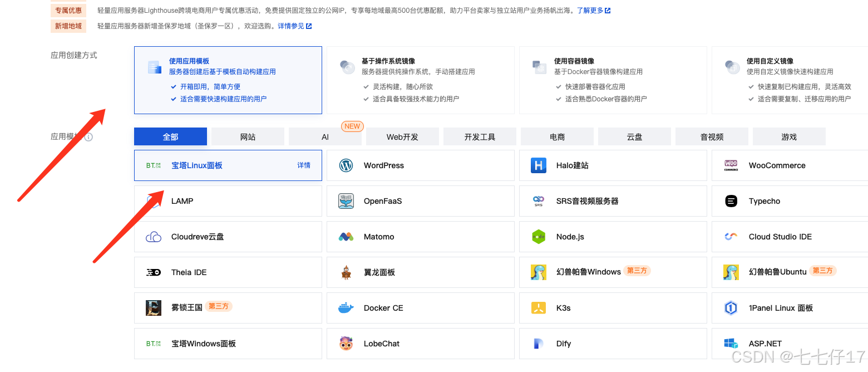Click the 开箱即用，简单方便 text
Image resolution: width=868 pixels, height=372 pixels.
point(210,87)
